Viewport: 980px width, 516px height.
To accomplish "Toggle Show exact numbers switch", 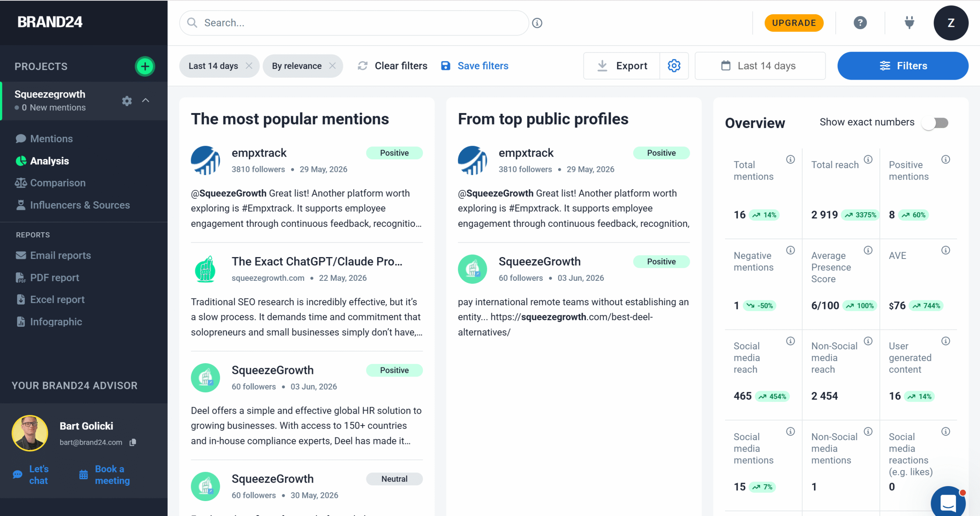I will 935,123.
